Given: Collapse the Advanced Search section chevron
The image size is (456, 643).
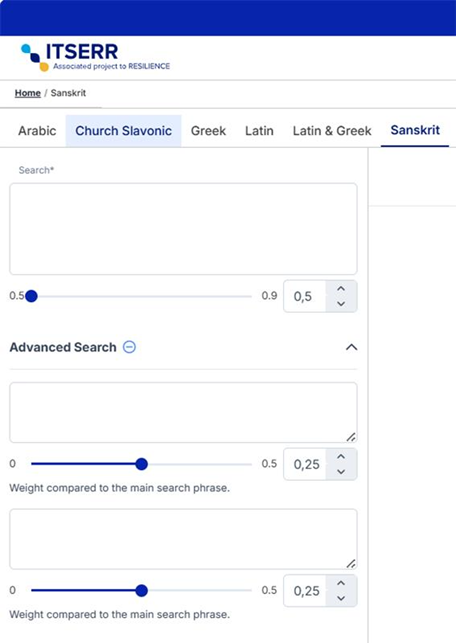Looking at the screenshot, I should click(351, 347).
